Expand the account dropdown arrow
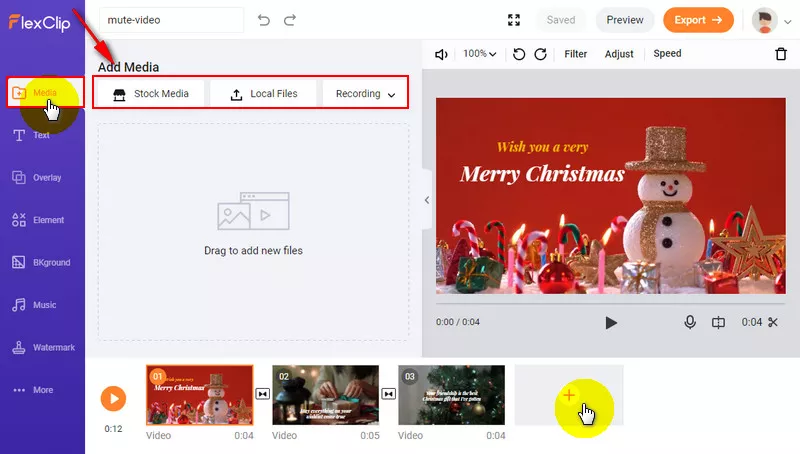 point(788,21)
